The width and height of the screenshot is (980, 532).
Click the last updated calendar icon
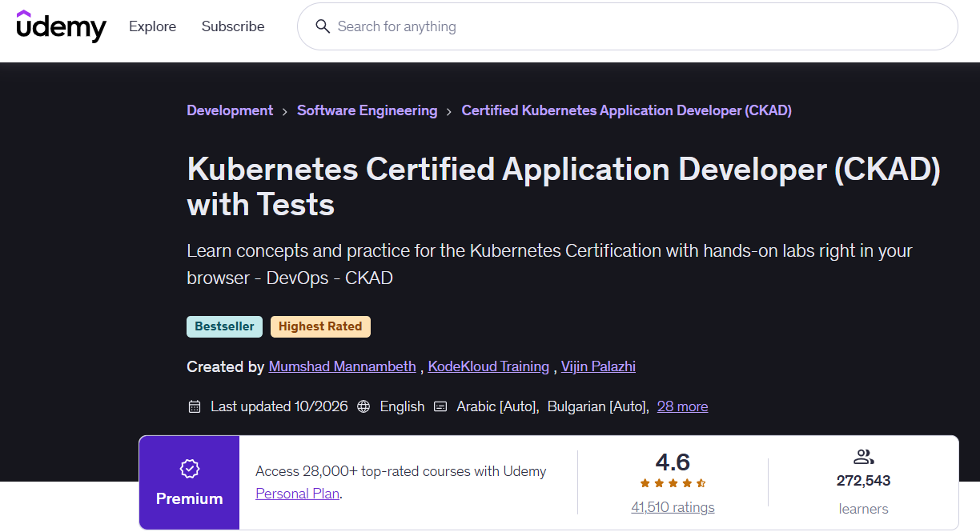[x=194, y=406]
